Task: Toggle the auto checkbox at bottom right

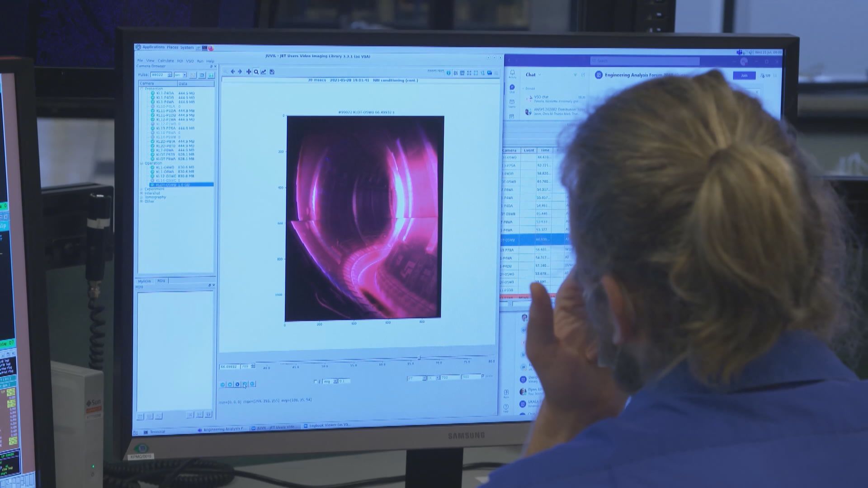Action: tap(483, 376)
